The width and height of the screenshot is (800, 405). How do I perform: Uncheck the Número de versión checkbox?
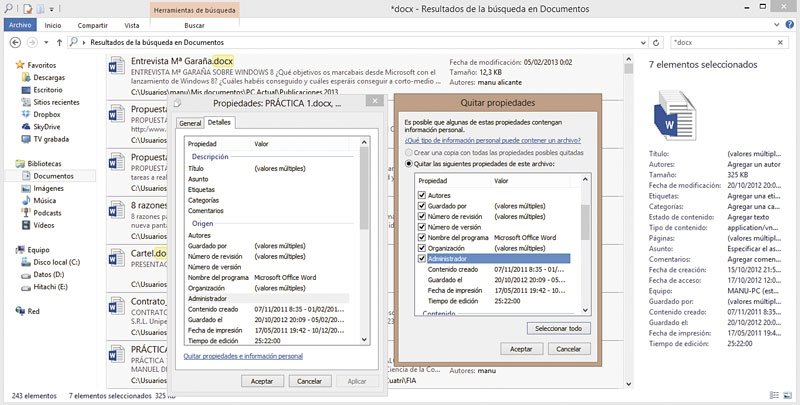421,227
